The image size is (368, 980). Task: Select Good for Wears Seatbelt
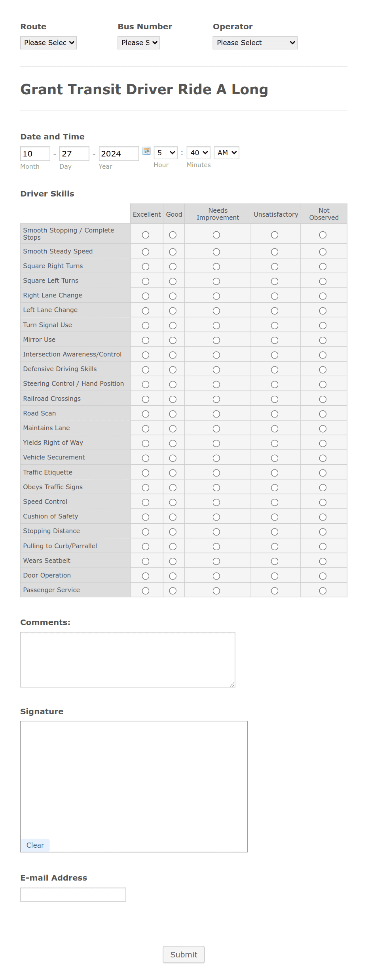pos(173,561)
